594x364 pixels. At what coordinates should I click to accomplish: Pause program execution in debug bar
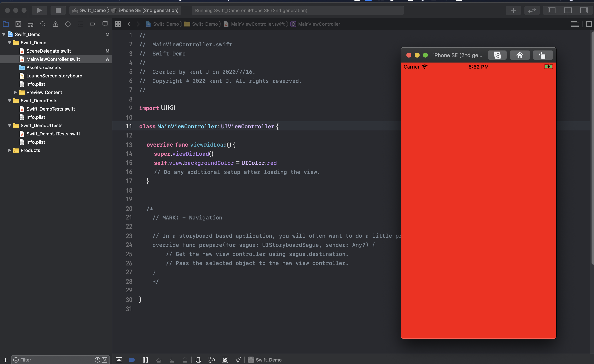click(145, 360)
